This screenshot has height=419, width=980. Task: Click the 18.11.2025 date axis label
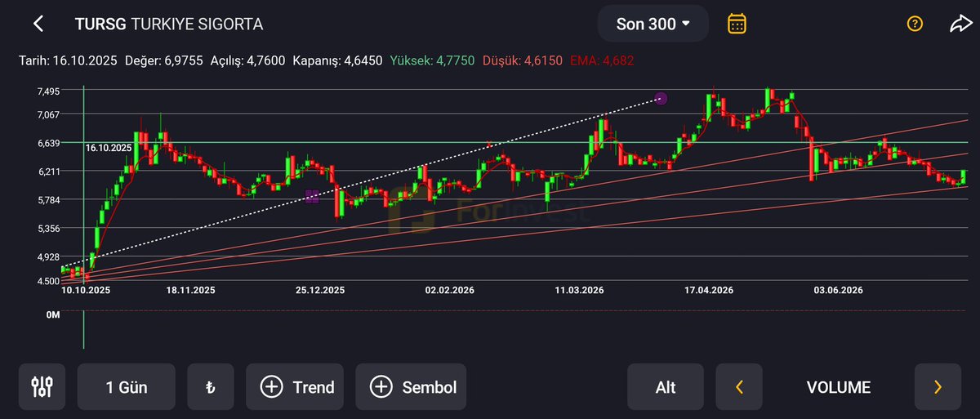[x=190, y=290]
